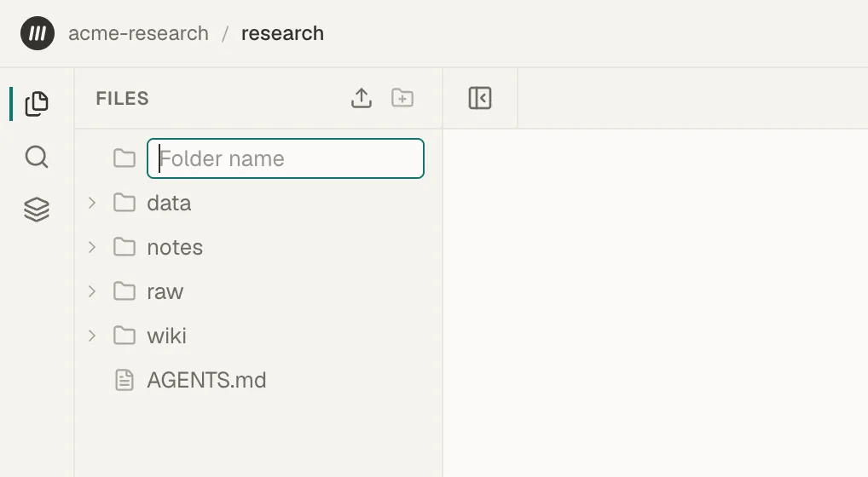
Task: Click the data folder icon
Action: pos(124,203)
